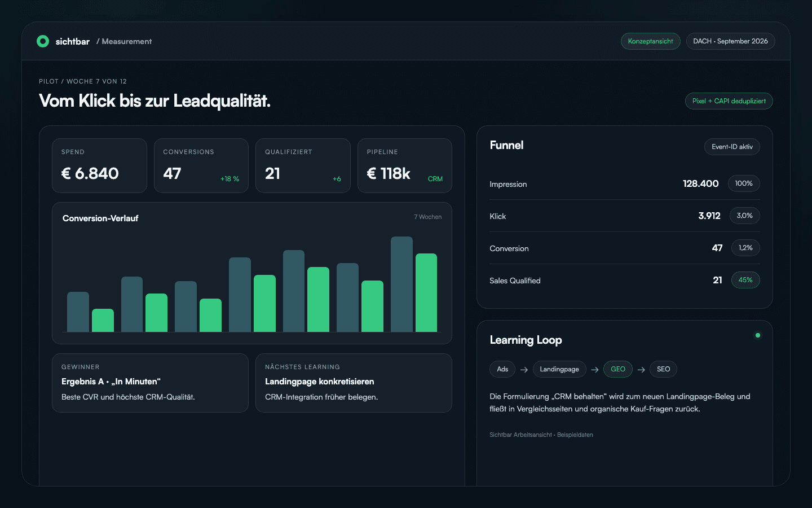Click the sichtbar green ring logo

pos(43,41)
